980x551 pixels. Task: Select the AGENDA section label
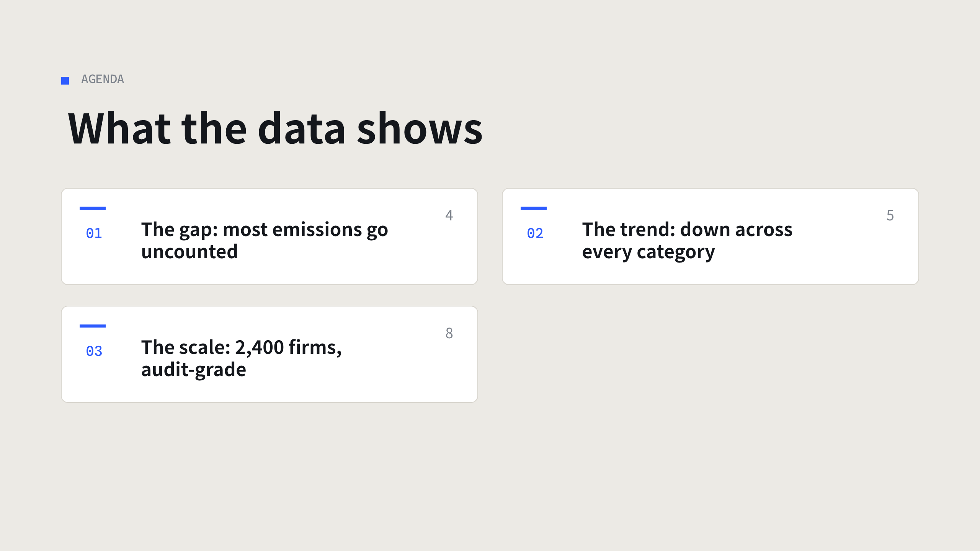click(x=103, y=79)
